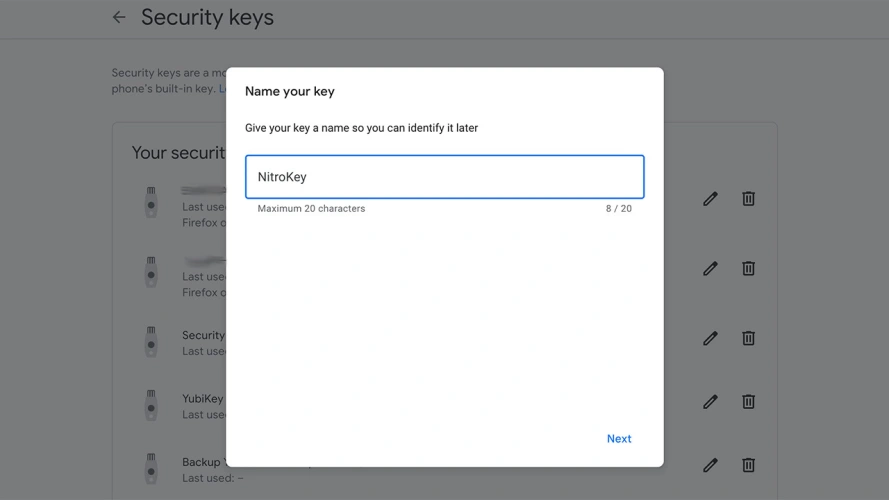Click the USB key icon of the first listed key
The height and width of the screenshot is (500, 889).
click(x=151, y=201)
